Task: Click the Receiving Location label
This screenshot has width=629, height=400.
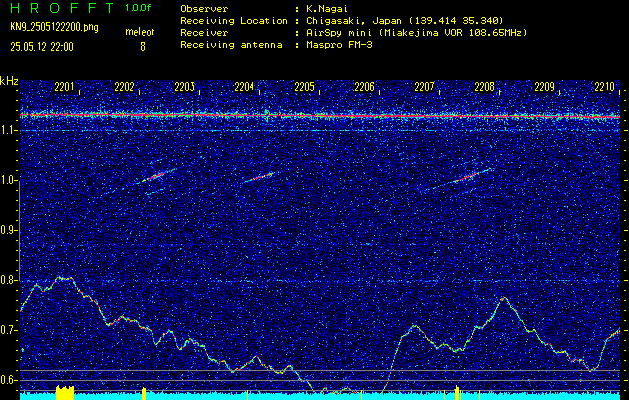Action: pos(234,20)
